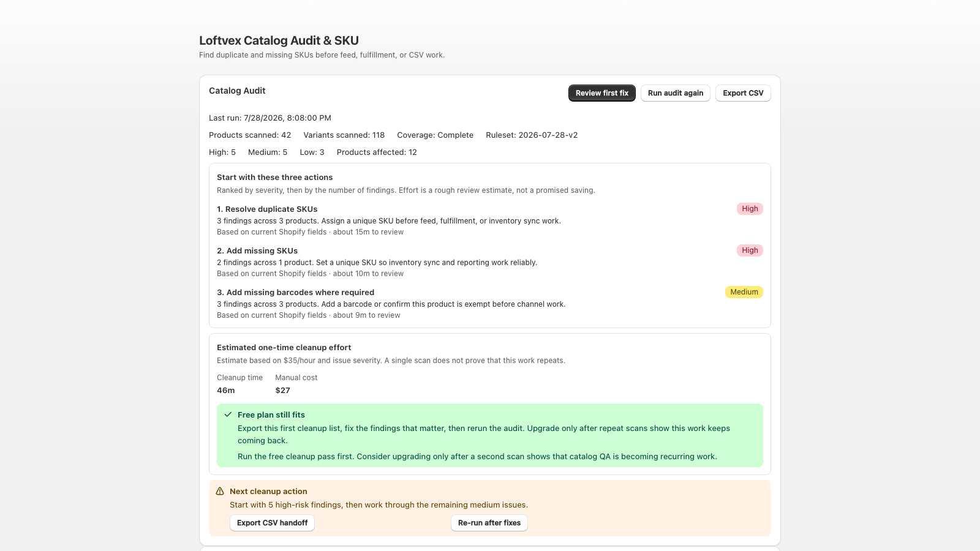The width and height of the screenshot is (980, 551).
Task: Click the 'Cleanup time' label
Action: [x=239, y=378]
